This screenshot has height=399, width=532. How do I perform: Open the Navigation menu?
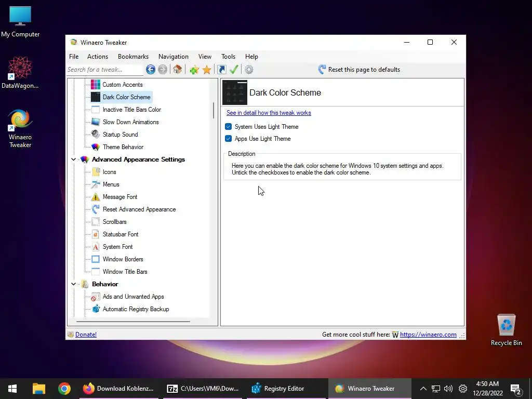174,57
